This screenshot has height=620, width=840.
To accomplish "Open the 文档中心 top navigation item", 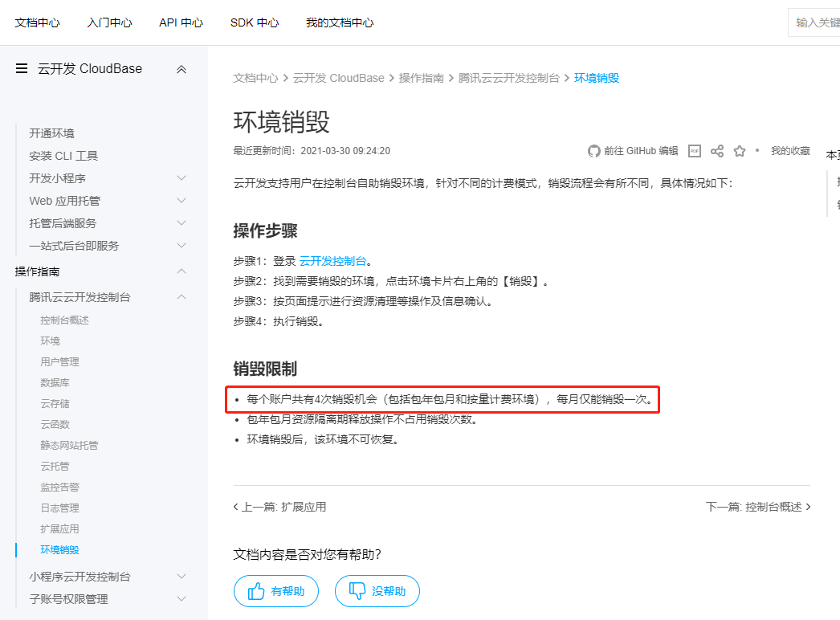I will click(37, 22).
